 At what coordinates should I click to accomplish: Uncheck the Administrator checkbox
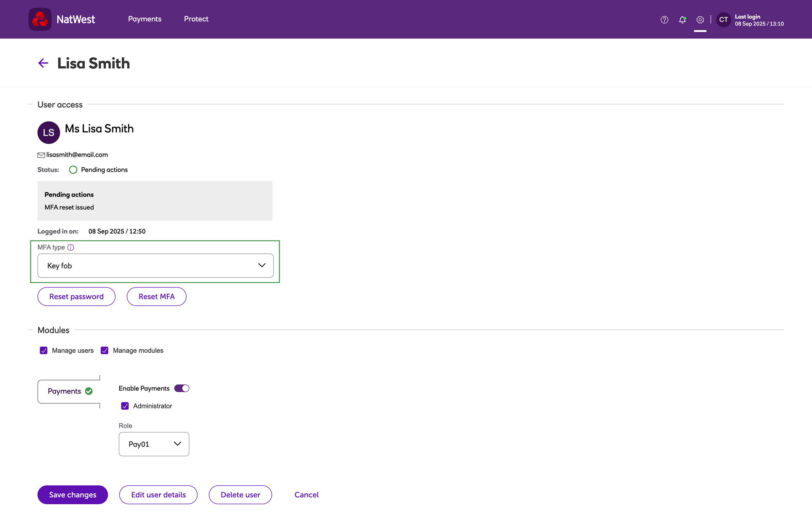125,406
